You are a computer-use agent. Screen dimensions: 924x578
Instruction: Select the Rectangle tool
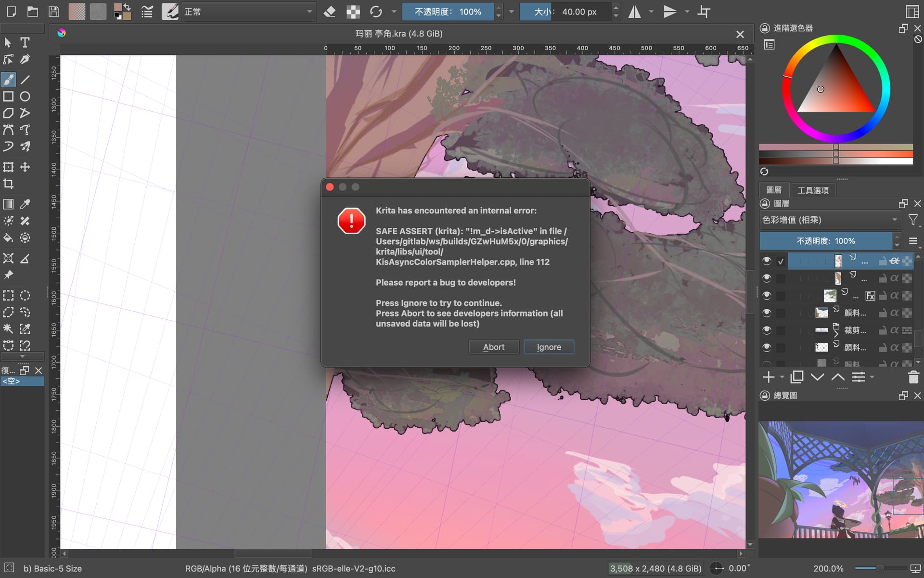click(x=8, y=96)
